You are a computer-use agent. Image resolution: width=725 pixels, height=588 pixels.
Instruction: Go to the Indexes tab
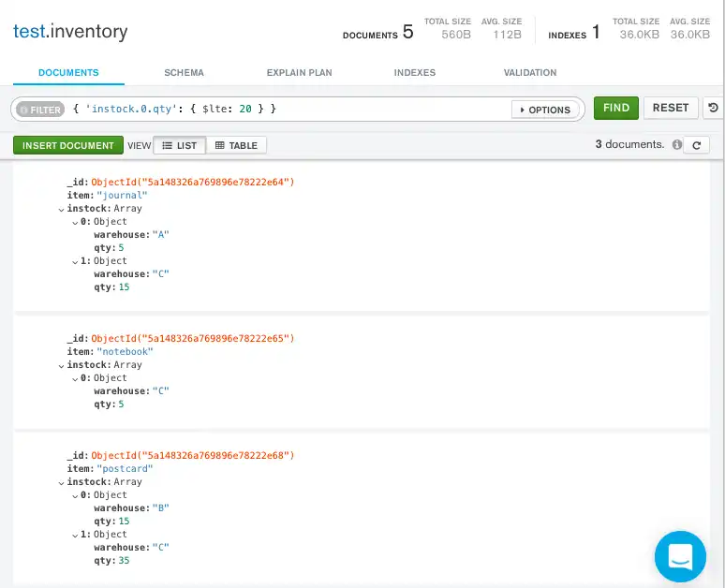414,72
